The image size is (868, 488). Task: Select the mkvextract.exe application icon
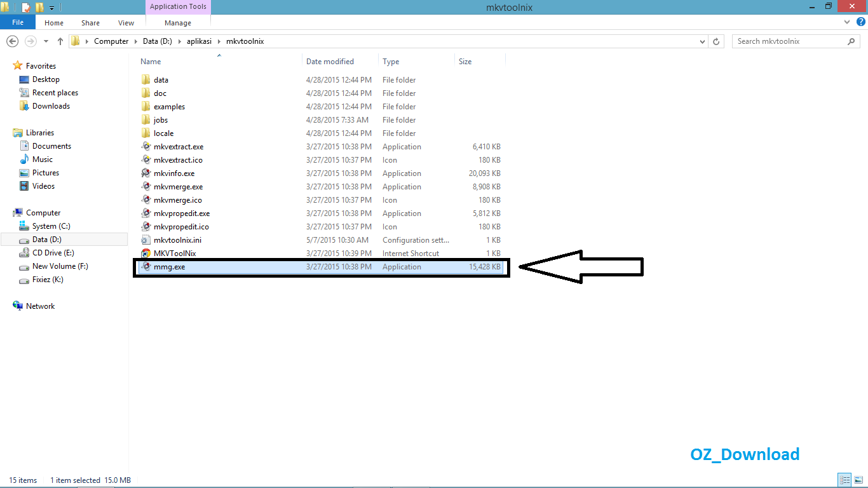146,147
